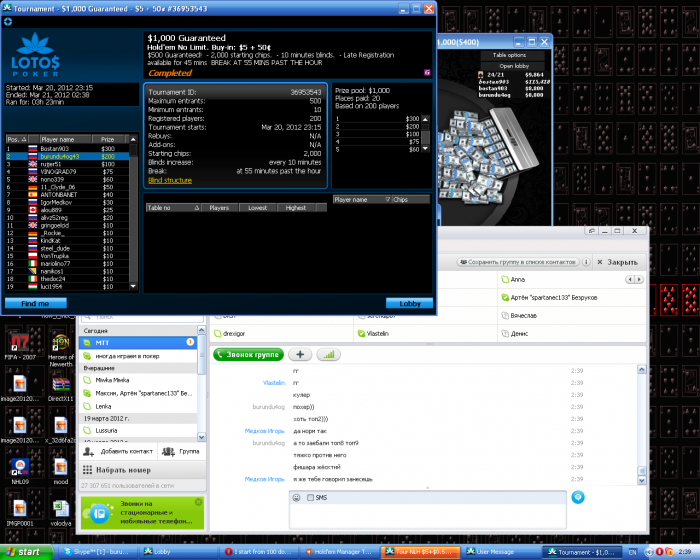
Task: Click the Opera icon in system tray
Action: [659, 552]
